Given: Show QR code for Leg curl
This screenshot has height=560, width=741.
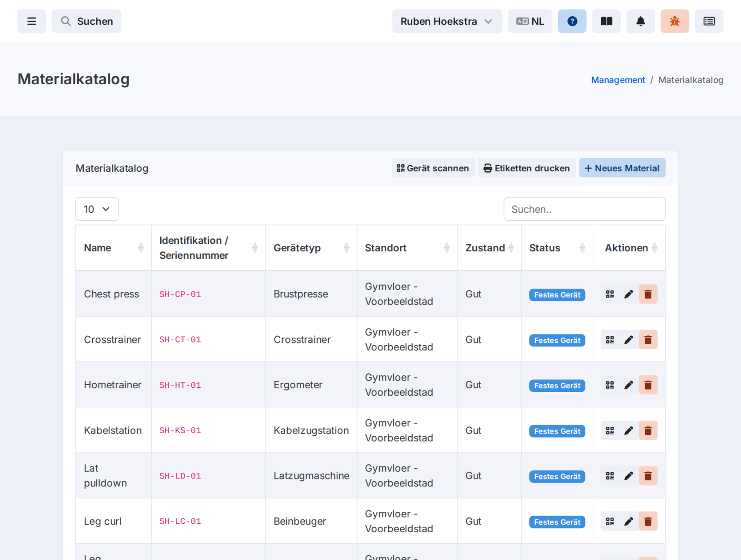Looking at the screenshot, I should pos(610,521).
